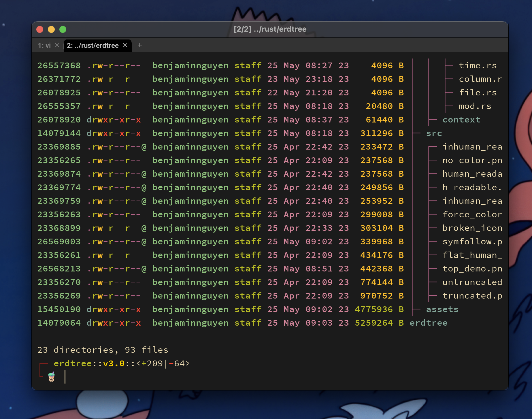Click size value 434176
Screen dimensions: 532x419
(377, 255)
